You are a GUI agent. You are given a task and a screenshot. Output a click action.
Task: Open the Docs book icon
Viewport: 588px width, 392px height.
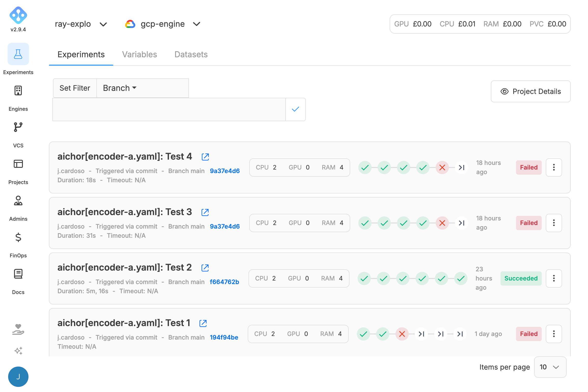pyautogui.click(x=18, y=274)
